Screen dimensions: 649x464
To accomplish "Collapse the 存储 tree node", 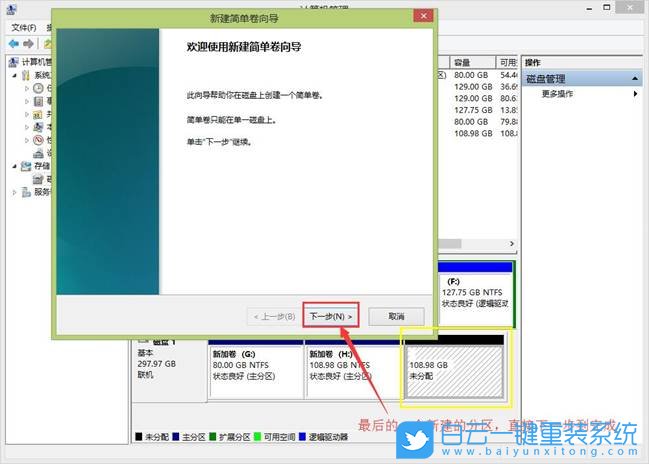I will point(14,166).
